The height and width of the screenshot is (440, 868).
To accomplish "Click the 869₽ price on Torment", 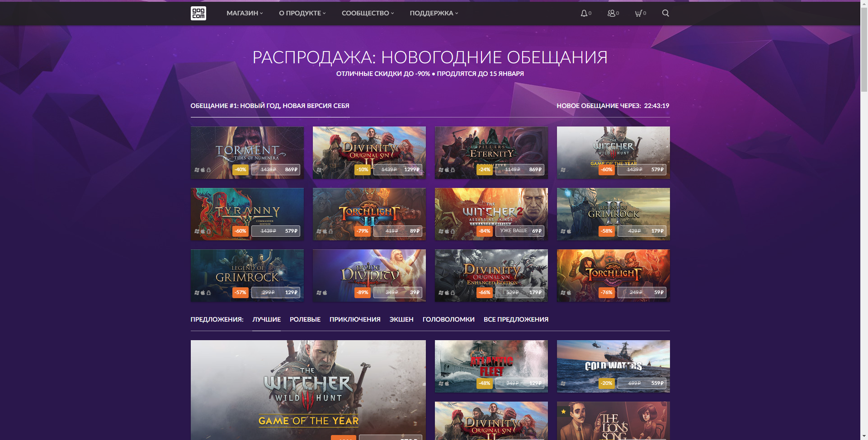I will pos(291,170).
